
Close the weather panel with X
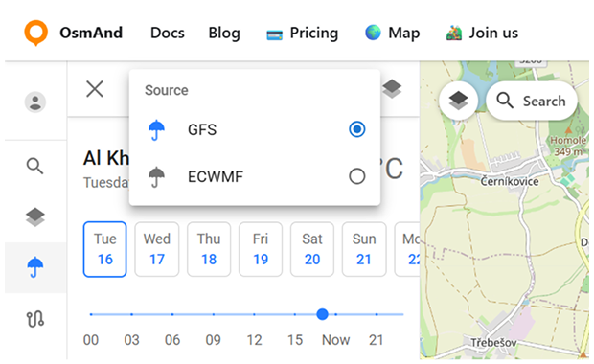point(95,89)
